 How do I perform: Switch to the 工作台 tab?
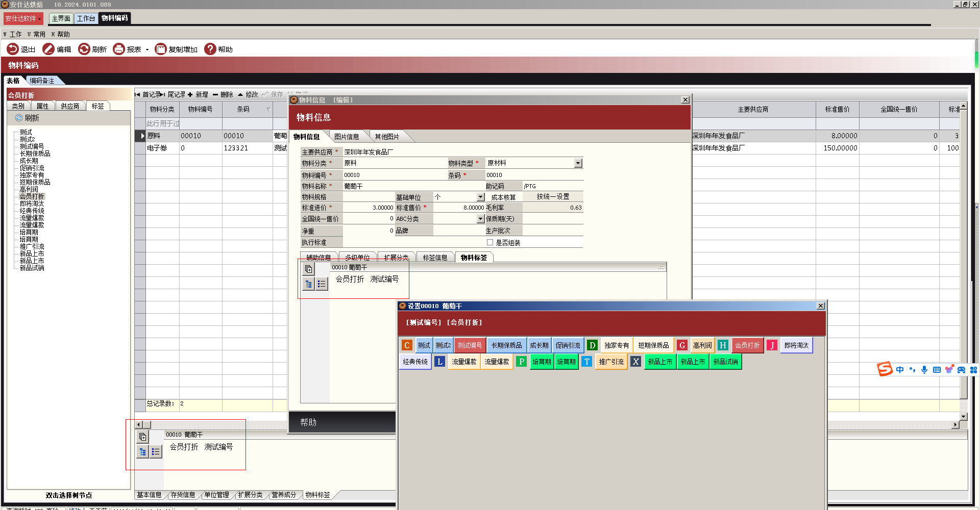click(x=86, y=18)
